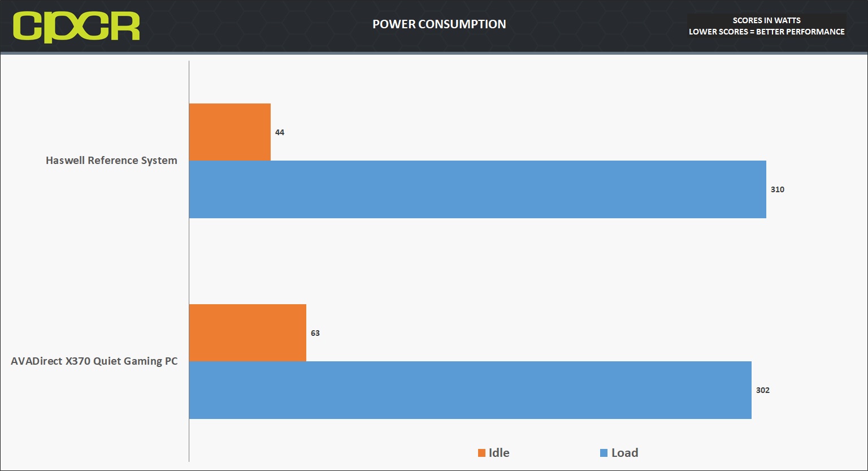Click the orange Idle legend swatch

click(x=481, y=453)
